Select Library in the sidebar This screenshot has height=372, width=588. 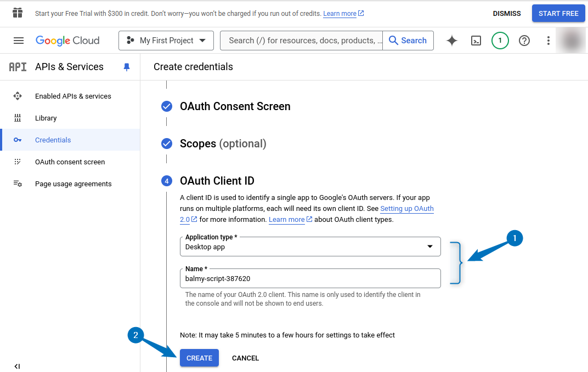[46, 118]
